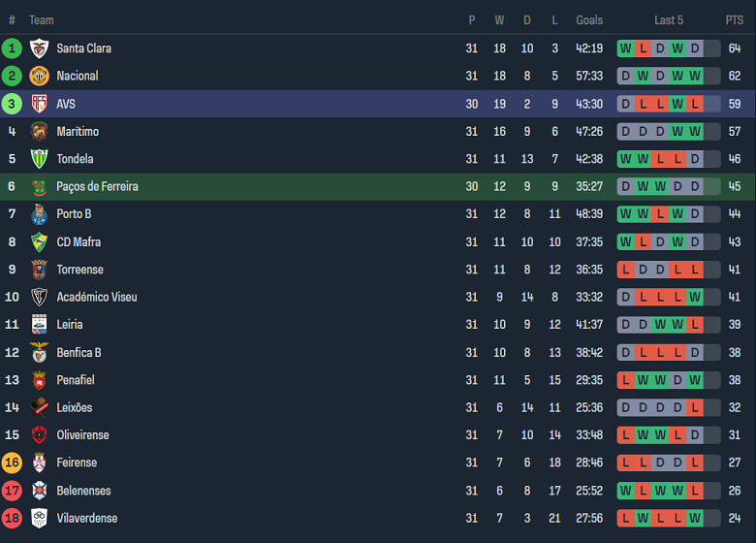Sort table by PTS column header
This screenshot has height=543, width=756.
coord(734,20)
